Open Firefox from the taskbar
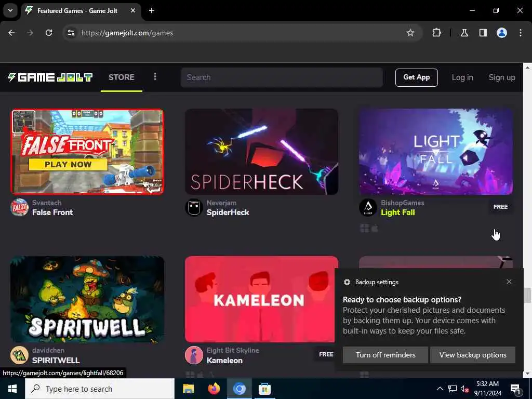This screenshot has width=532, height=399. pos(214,389)
